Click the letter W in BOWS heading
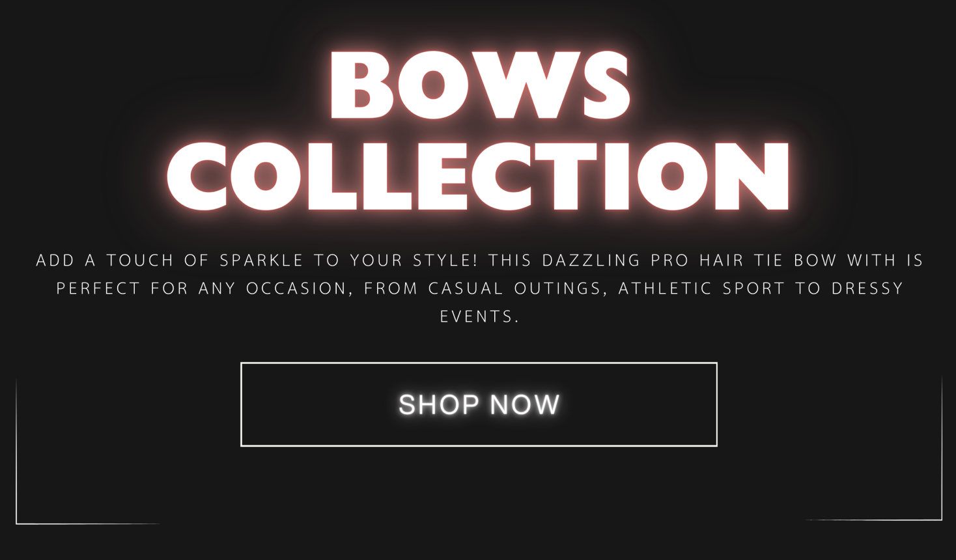The width and height of the screenshot is (956, 560). click(519, 85)
